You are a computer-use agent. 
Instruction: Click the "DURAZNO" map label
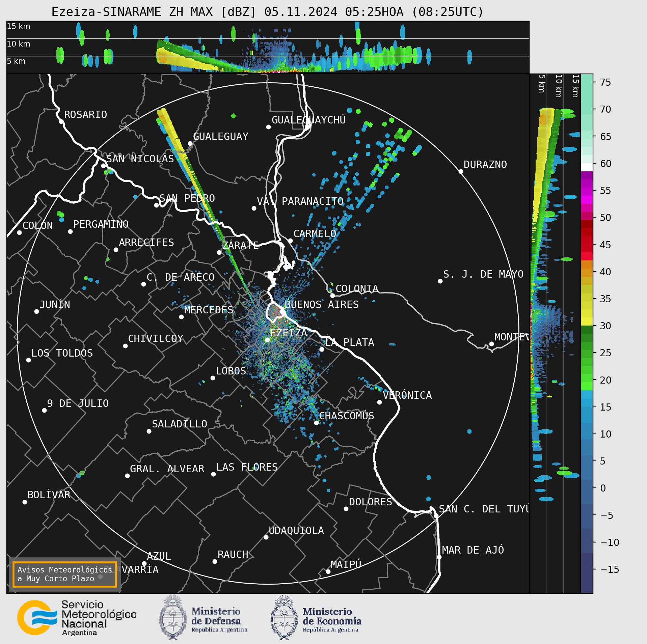tap(485, 164)
